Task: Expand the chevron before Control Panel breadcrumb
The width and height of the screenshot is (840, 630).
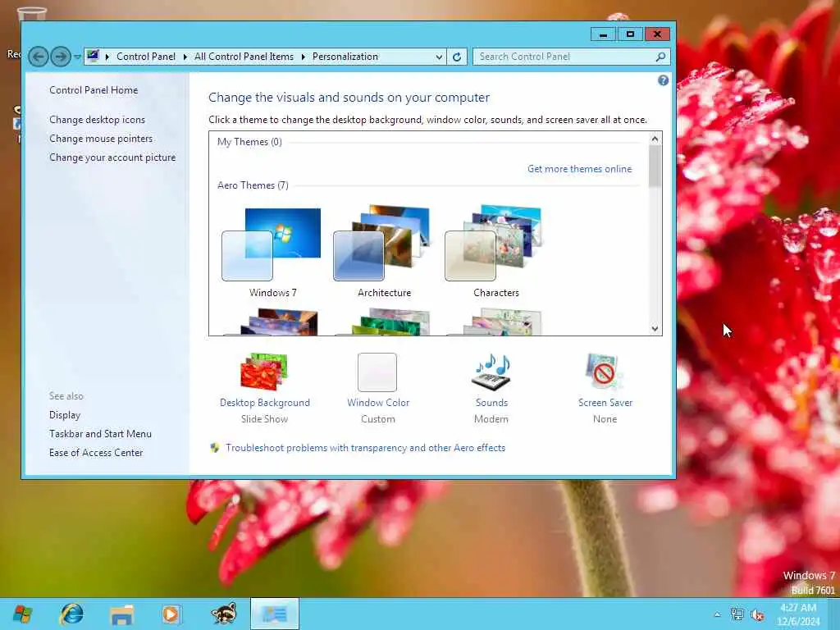Action: pyautogui.click(x=107, y=57)
